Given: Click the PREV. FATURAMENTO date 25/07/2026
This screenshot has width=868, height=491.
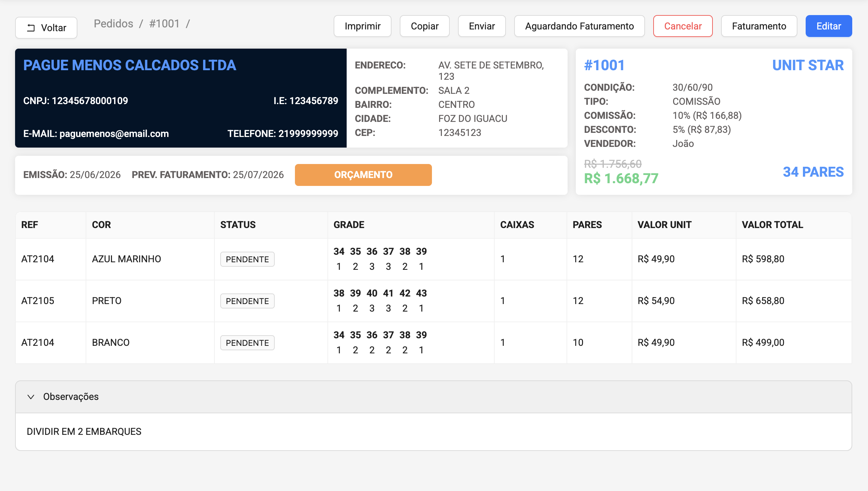Looking at the screenshot, I should [x=258, y=175].
